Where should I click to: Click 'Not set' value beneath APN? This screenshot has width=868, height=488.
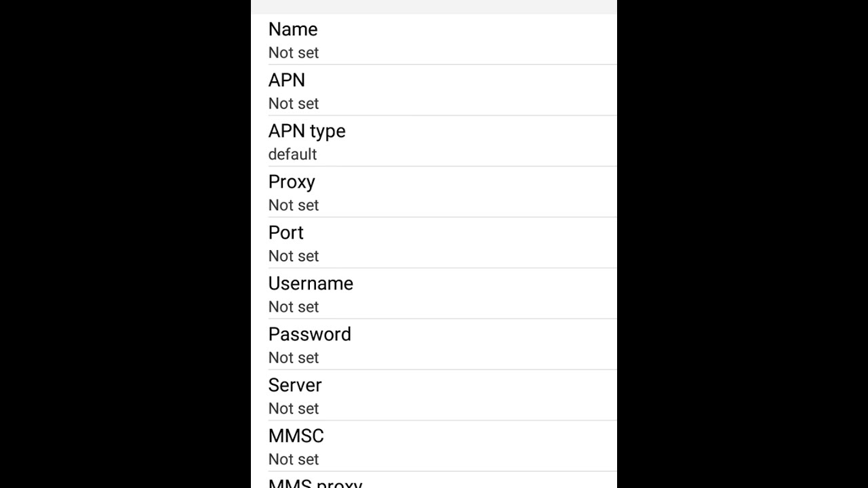[294, 104]
